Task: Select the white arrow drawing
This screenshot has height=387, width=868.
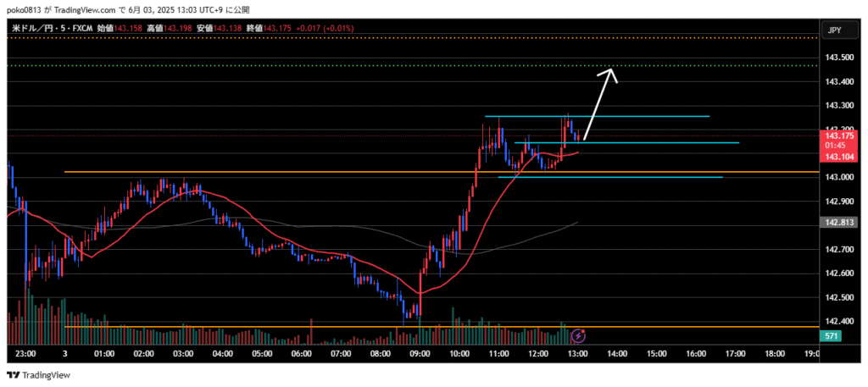Action: tap(600, 102)
